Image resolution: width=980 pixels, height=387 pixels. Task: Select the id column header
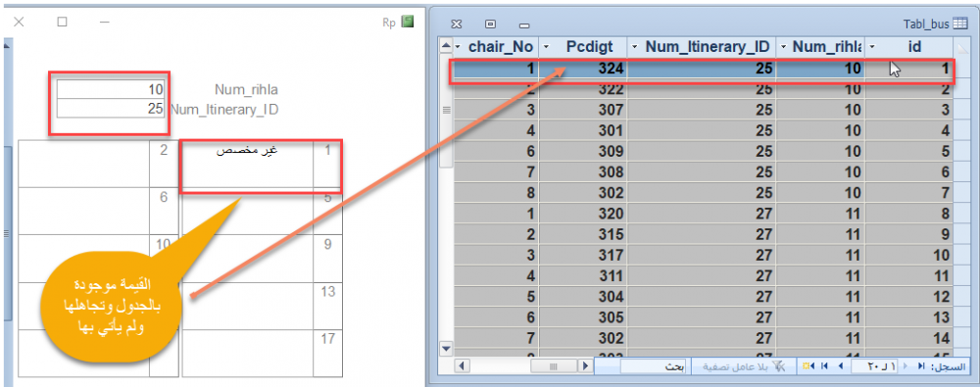[909, 47]
